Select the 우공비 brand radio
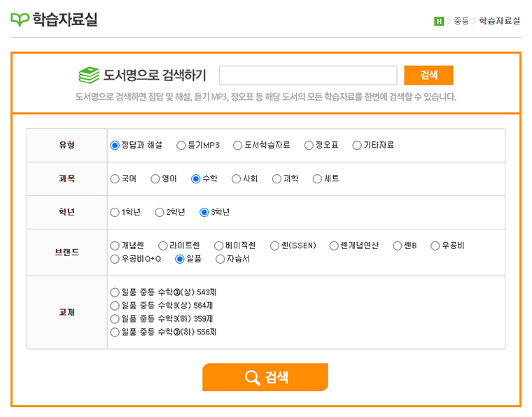This screenshot has width=532, height=417. pyautogui.click(x=435, y=246)
